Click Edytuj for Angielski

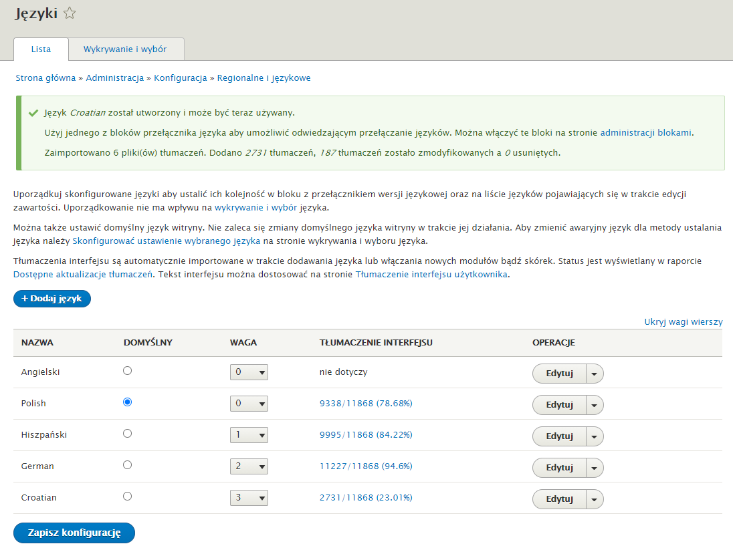pos(559,374)
